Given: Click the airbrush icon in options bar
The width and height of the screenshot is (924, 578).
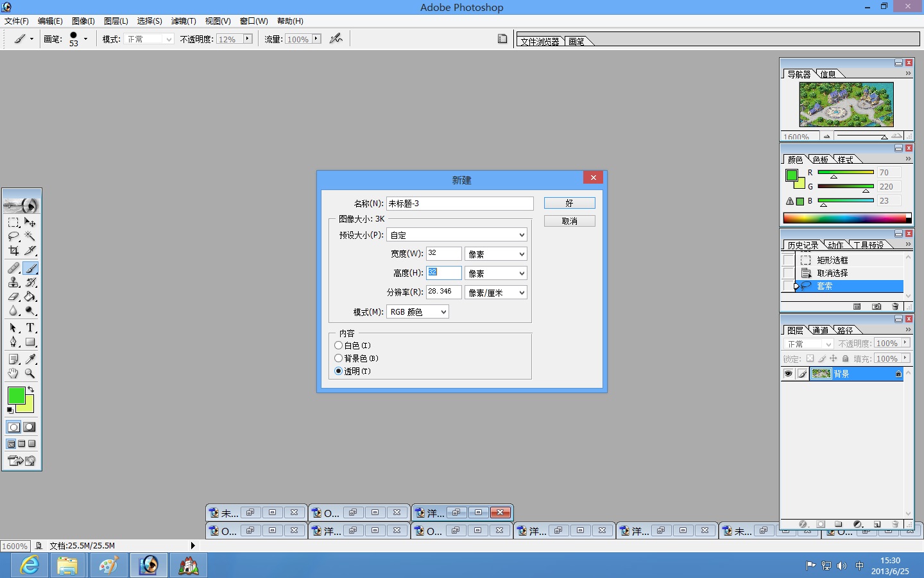Looking at the screenshot, I should [336, 39].
